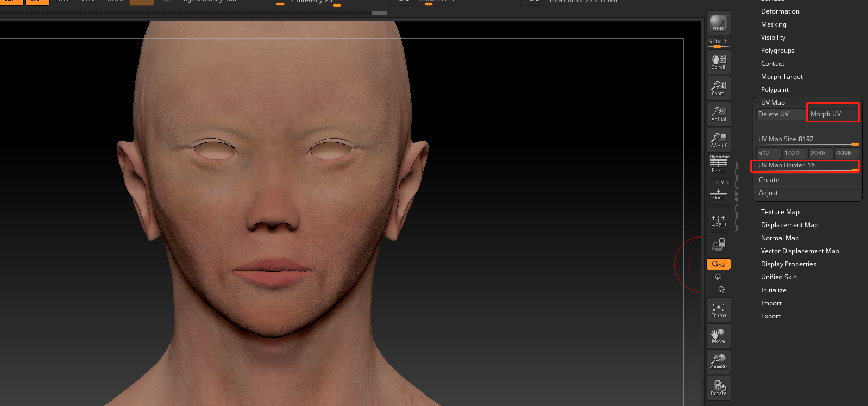Screen dimensions: 868x406
Task: Open the Initialize subpalette
Action: [773, 290]
